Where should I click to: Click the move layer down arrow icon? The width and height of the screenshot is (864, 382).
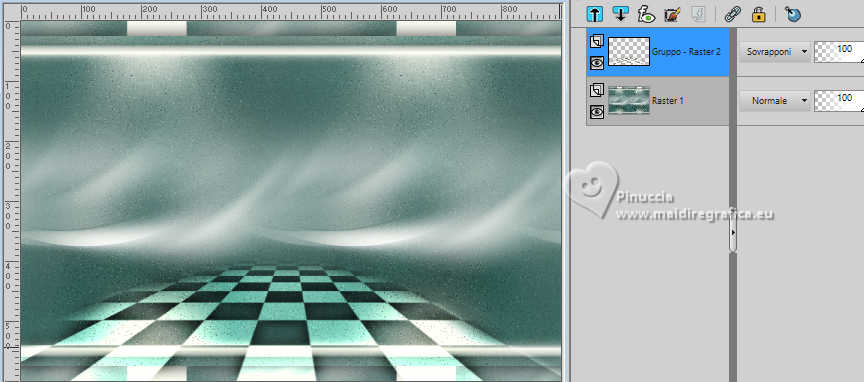[x=620, y=14]
